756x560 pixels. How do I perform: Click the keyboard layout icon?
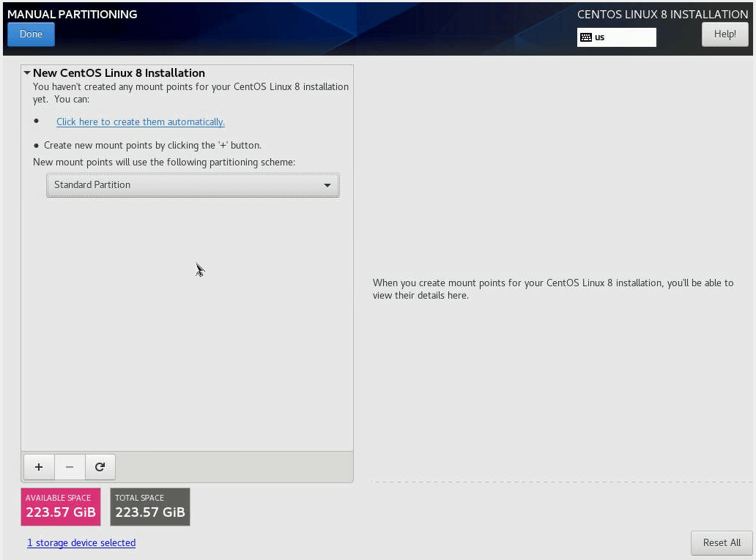(x=586, y=37)
